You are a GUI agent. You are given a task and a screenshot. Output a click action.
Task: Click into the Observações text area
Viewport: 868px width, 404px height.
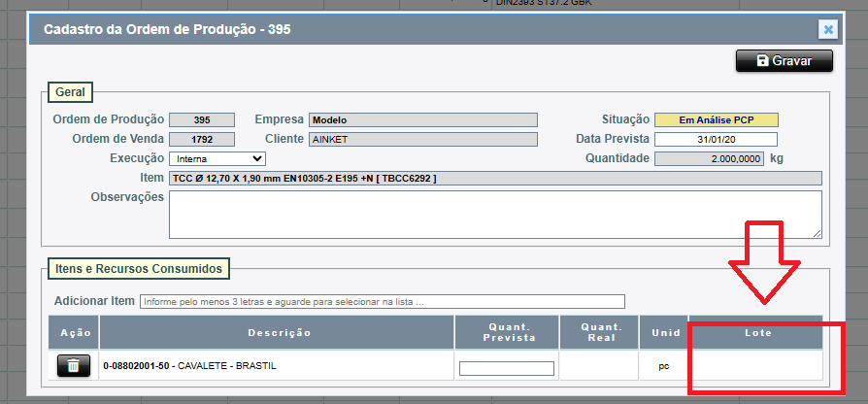coord(494,214)
